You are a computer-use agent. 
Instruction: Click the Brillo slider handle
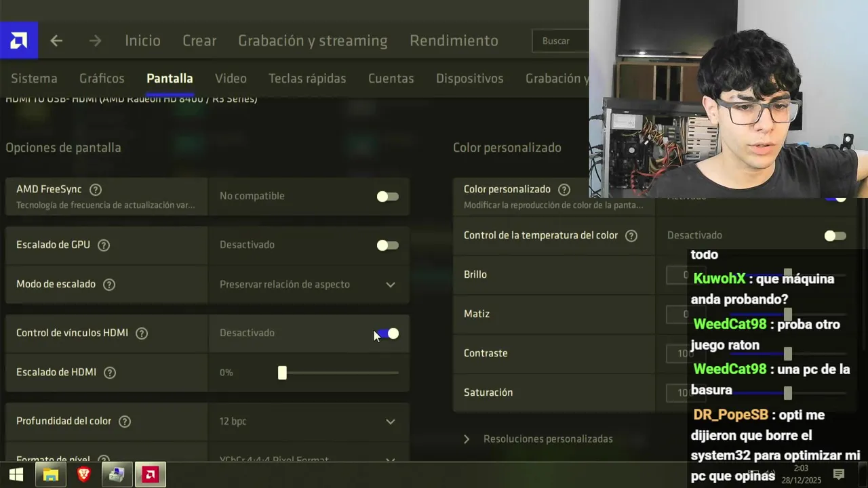click(x=787, y=275)
